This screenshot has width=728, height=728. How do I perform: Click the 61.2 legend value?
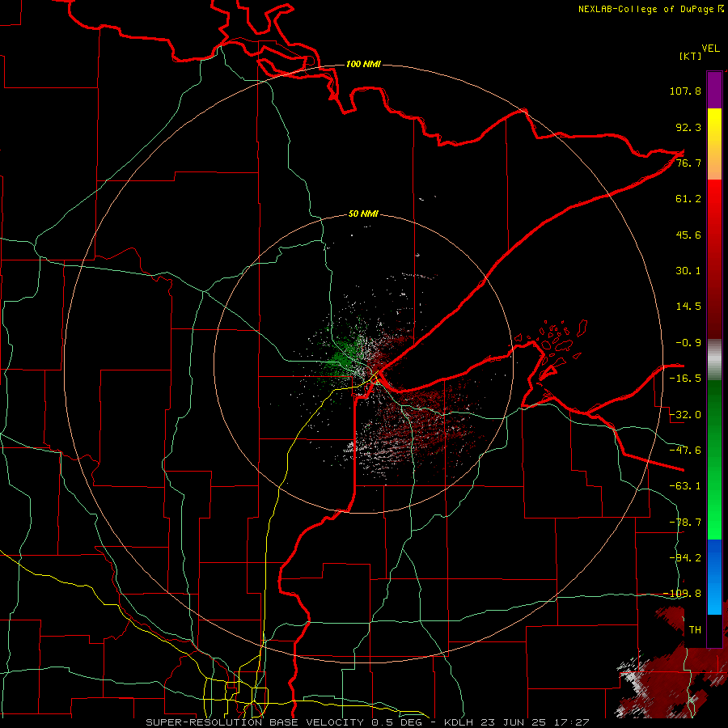688,199
